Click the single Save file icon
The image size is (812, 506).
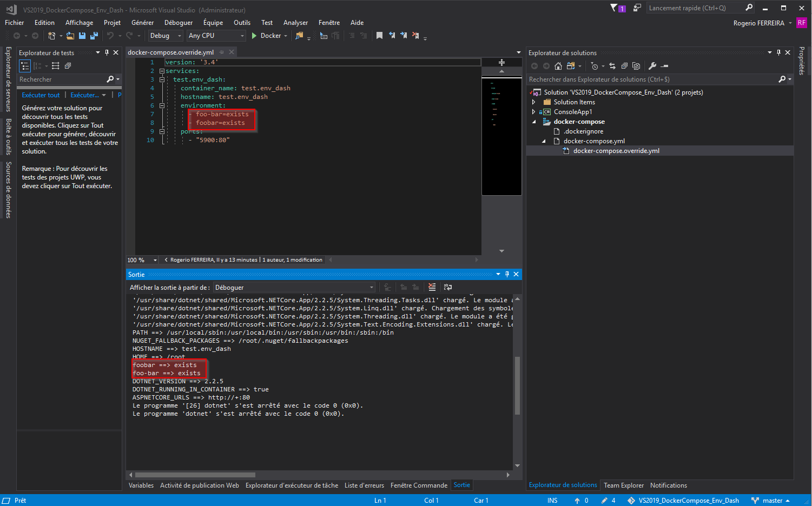[82, 36]
